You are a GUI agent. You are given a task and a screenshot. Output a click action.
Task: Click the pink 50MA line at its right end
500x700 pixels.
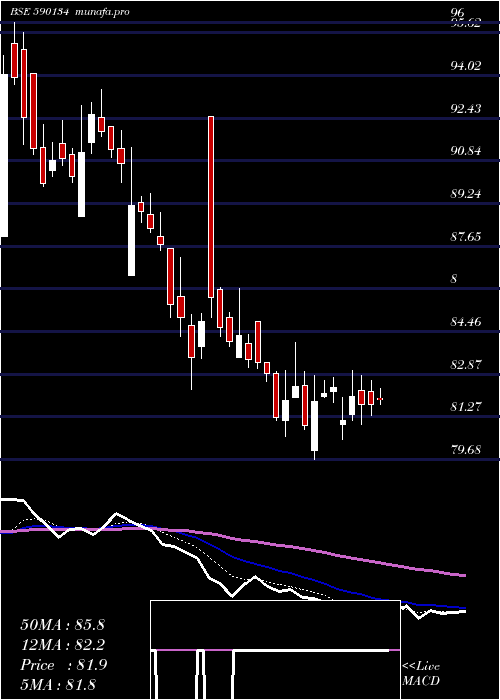point(463,575)
